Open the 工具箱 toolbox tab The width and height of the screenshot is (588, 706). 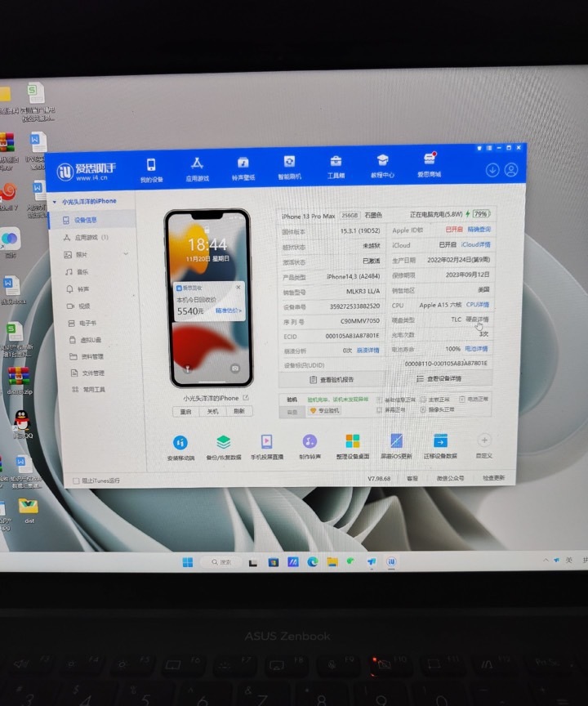pyautogui.click(x=336, y=167)
